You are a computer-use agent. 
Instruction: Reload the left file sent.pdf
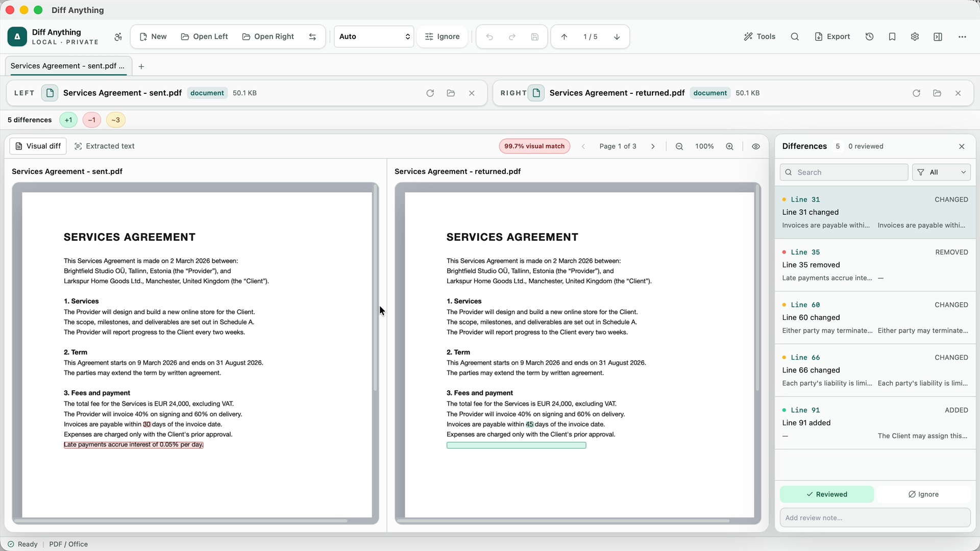[x=430, y=93]
